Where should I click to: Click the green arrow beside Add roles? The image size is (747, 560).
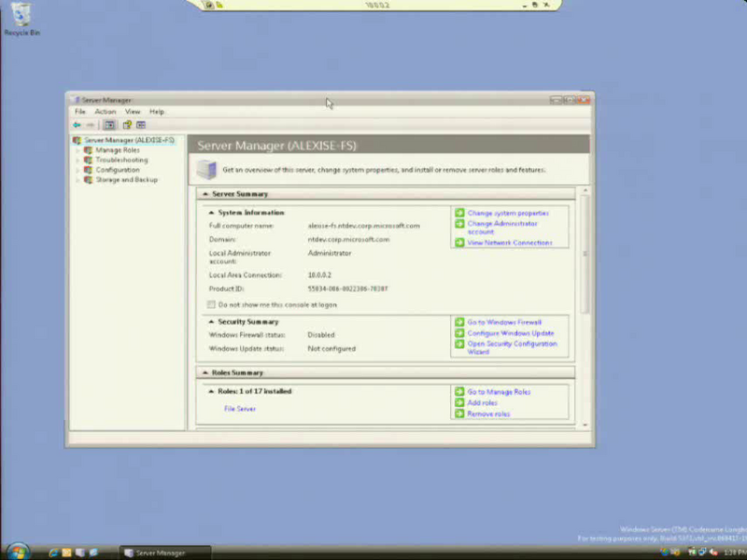[459, 402]
